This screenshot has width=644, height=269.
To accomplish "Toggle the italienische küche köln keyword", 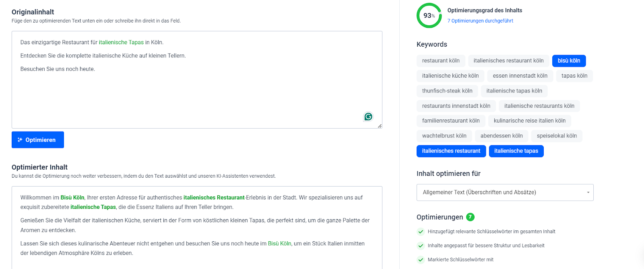I will [x=450, y=76].
